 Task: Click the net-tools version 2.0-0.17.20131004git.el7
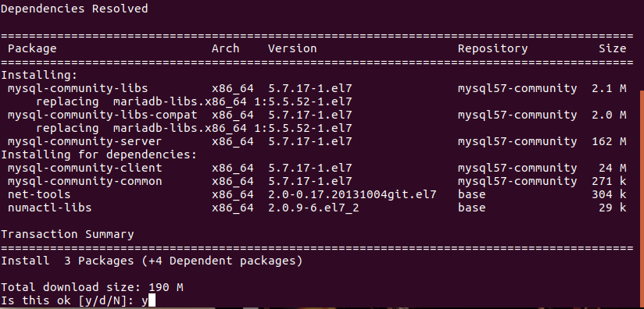click(352, 194)
